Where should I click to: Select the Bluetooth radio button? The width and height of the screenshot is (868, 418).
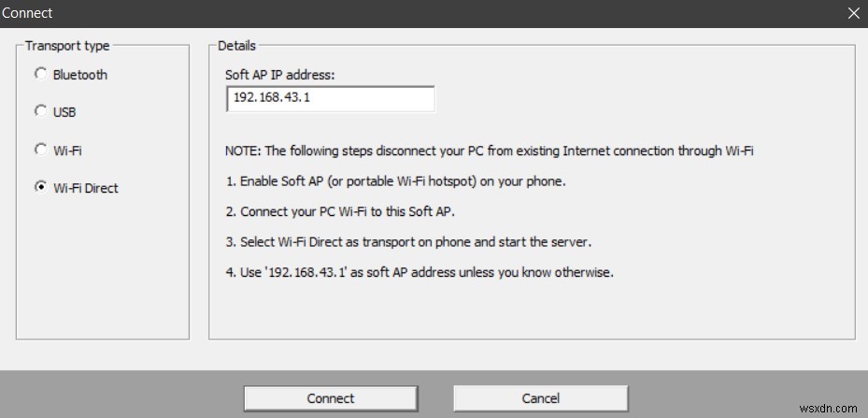coord(40,74)
